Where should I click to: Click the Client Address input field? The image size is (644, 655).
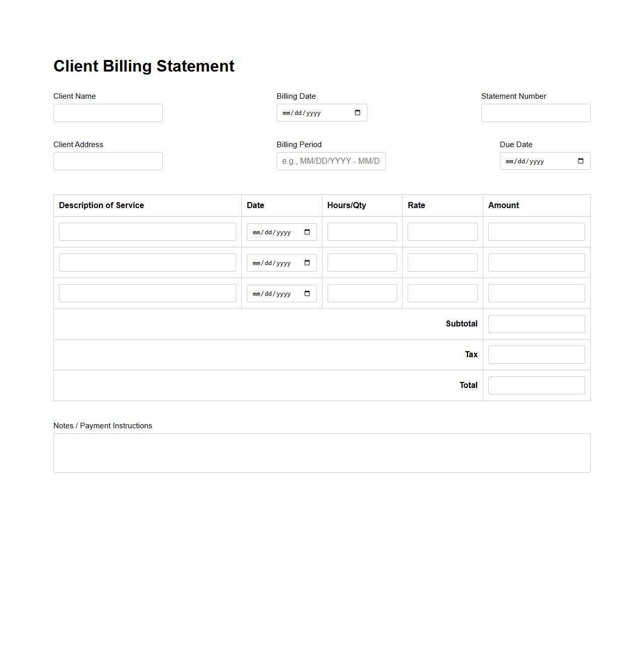click(107, 161)
